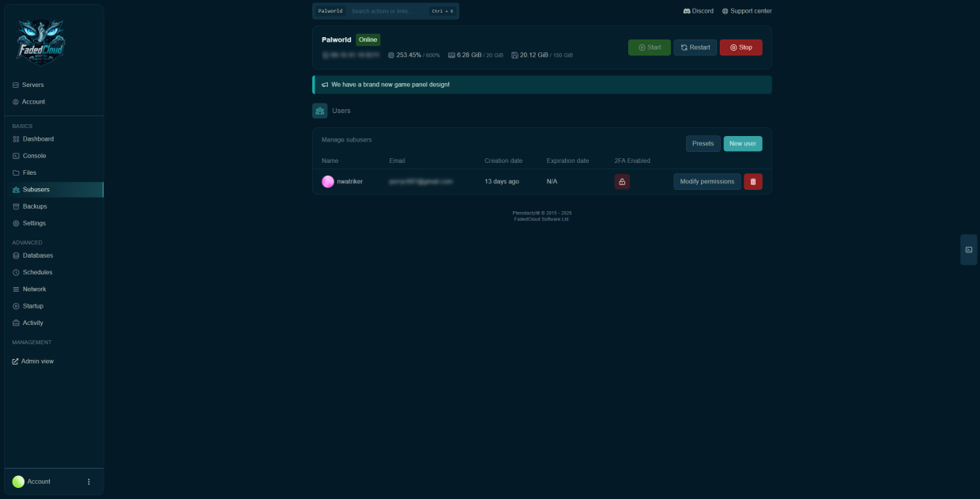Image resolution: width=980 pixels, height=499 pixels.
Task: Click the disk 20.12 GiB value
Action: coord(534,55)
